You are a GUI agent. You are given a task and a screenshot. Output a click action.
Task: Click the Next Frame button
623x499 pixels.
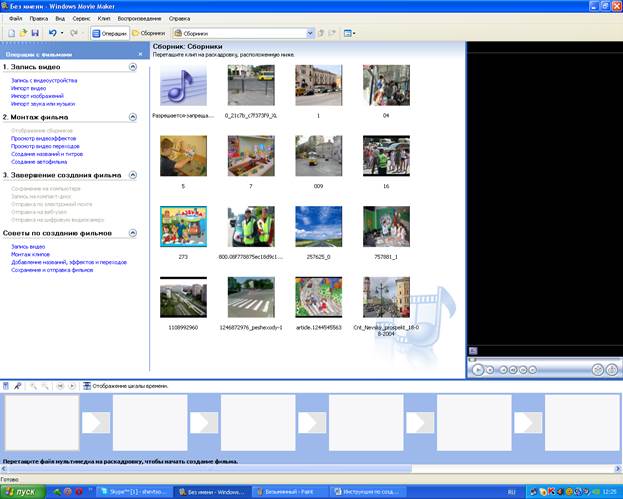pyautogui.click(x=523, y=370)
